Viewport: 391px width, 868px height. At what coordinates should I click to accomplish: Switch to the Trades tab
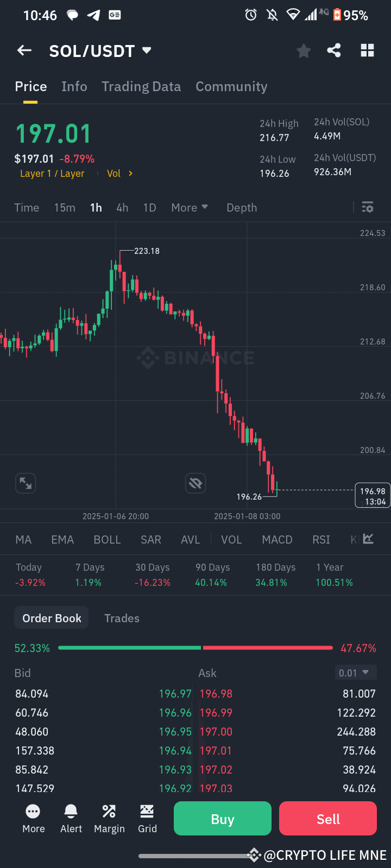point(122,618)
